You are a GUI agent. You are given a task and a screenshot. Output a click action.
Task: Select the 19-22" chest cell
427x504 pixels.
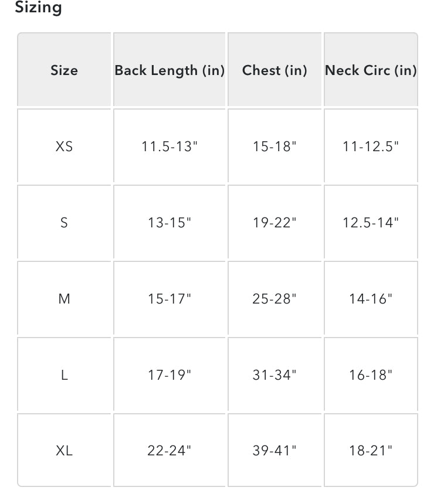click(x=274, y=222)
